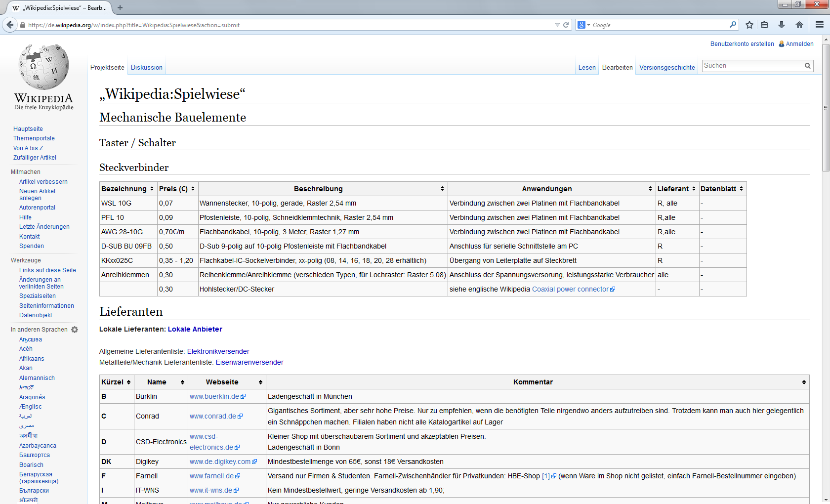
Task: Select the Wikipedia:Spielwiese browser tab
Action: point(59,8)
